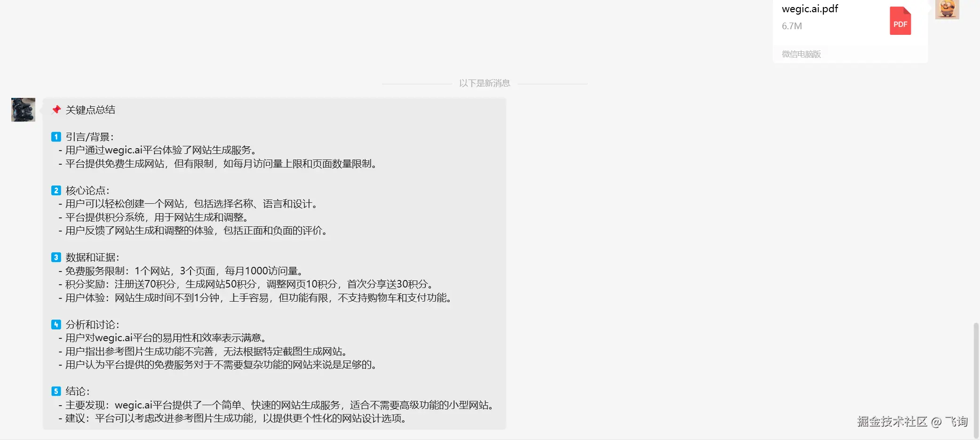Click the 以下是新消息 divider text
Viewport: 980px width, 440px height.
[485, 83]
